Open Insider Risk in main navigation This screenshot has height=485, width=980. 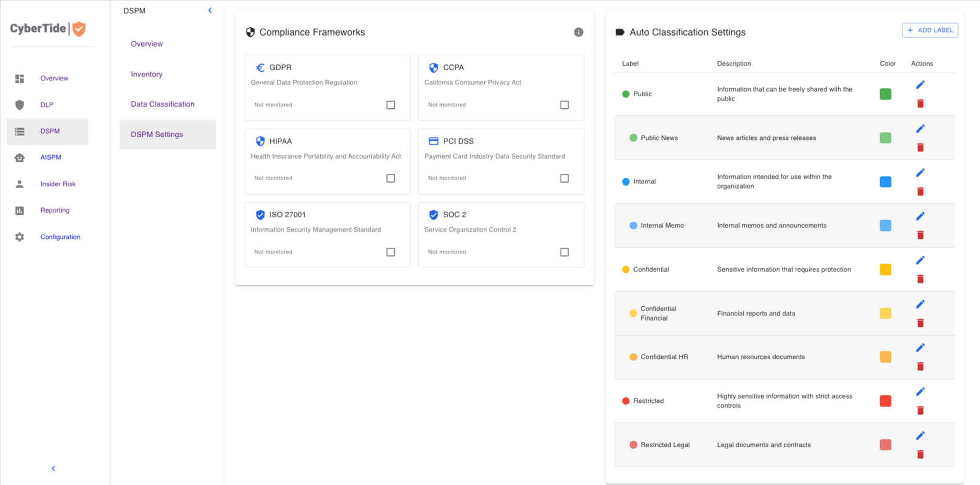58,184
